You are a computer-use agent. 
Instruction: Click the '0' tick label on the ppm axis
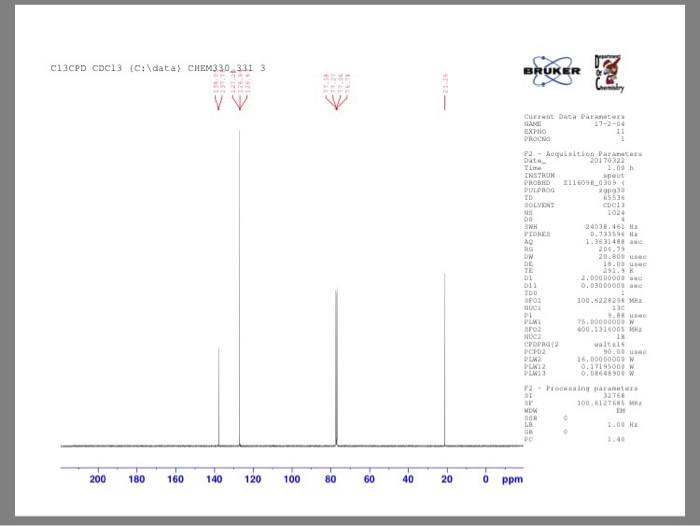[486, 479]
